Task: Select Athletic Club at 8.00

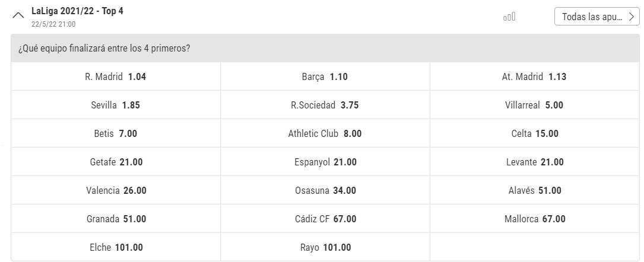Action: (x=325, y=134)
